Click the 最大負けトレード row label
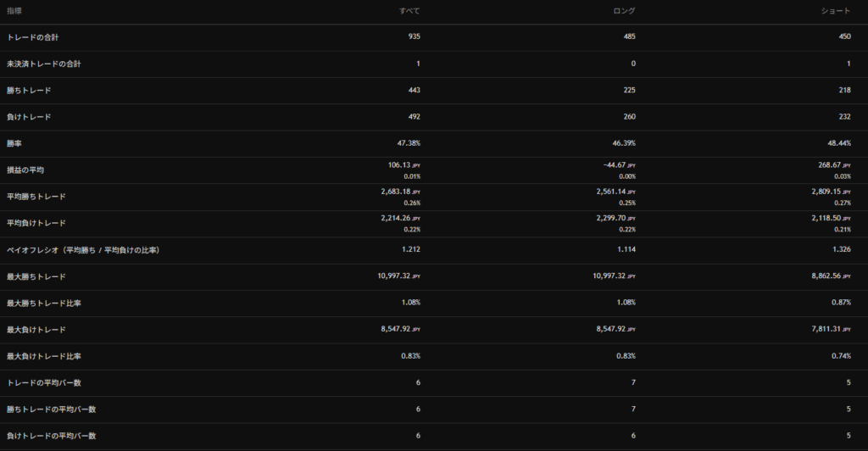The image size is (868, 451). point(36,329)
